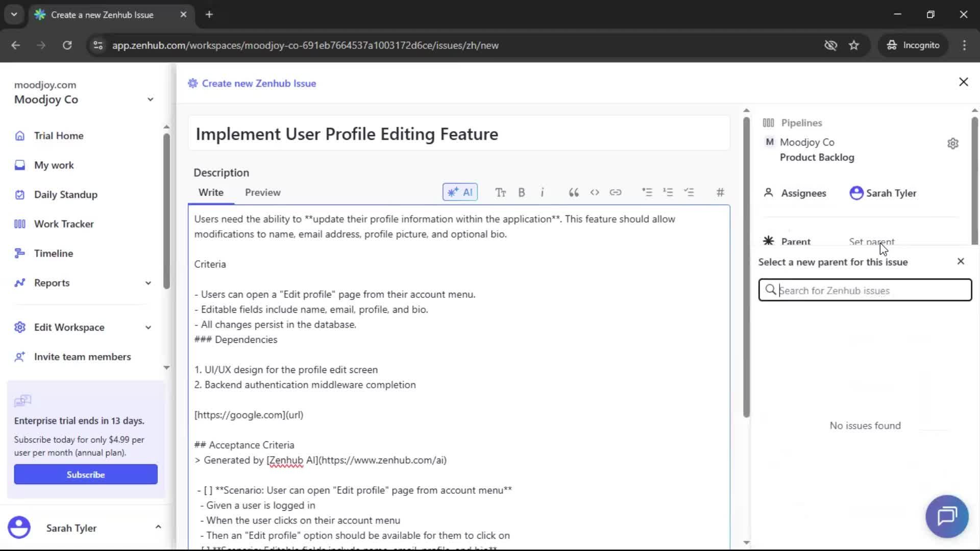The height and width of the screenshot is (551, 980).
Task: Create a numbered list
Action: (668, 192)
